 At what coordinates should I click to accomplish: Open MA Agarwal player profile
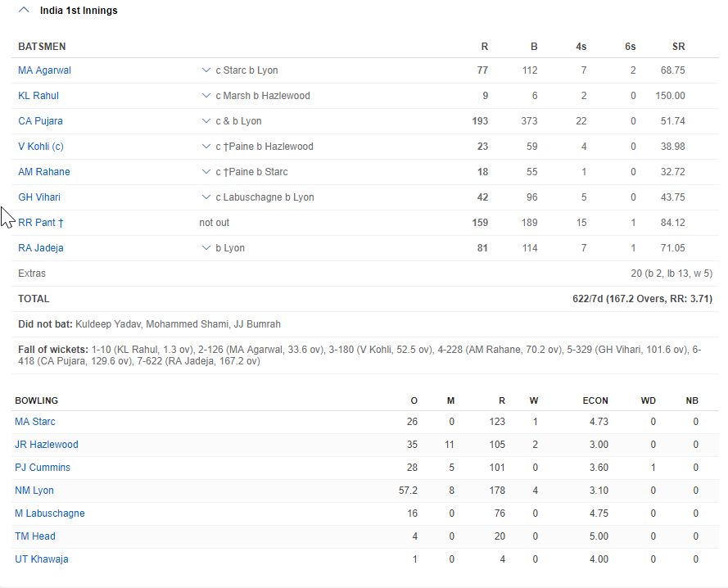click(x=44, y=70)
